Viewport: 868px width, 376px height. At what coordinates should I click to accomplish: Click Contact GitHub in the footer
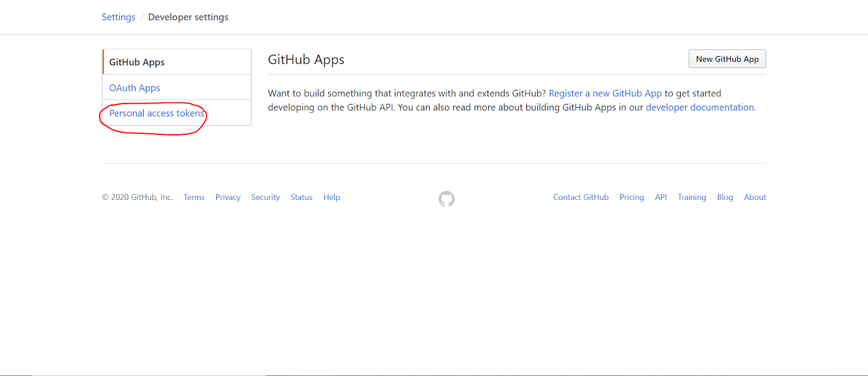pyautogui.click(x=581, y=197)
